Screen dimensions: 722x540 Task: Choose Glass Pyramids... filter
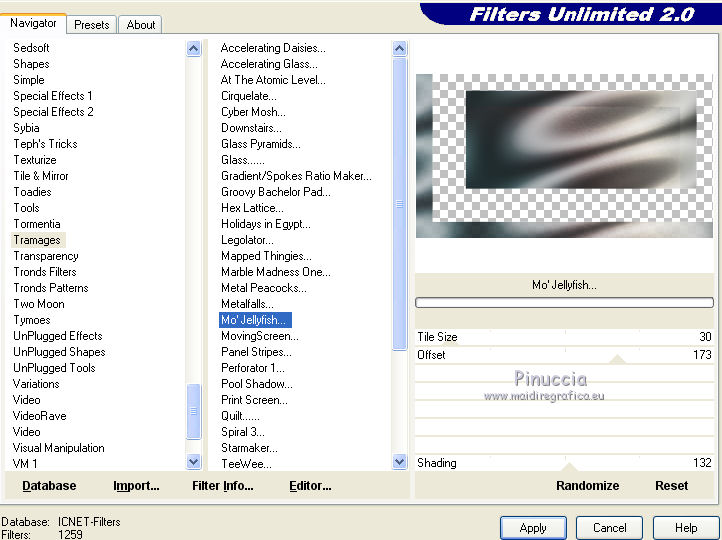(x=261, y=144)
